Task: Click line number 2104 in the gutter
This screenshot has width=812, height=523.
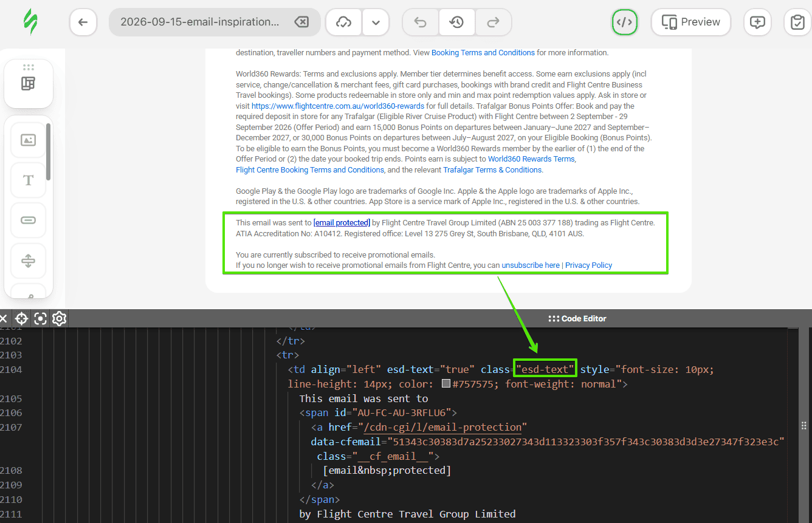Action: coord(11,369)
